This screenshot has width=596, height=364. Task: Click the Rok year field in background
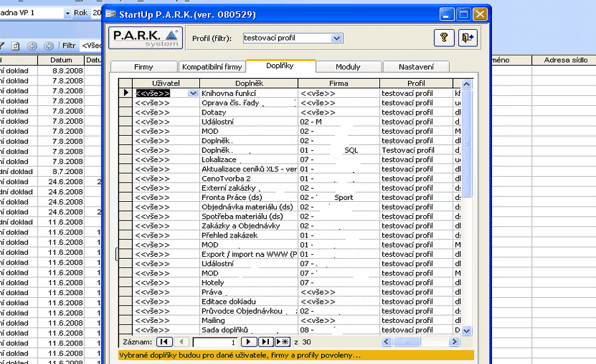(x=97, y=13)
